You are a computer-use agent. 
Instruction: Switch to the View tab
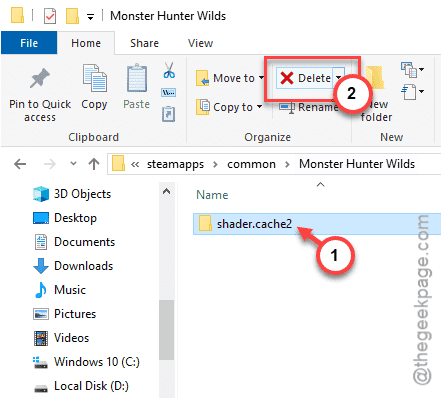(x=200, y=43)
